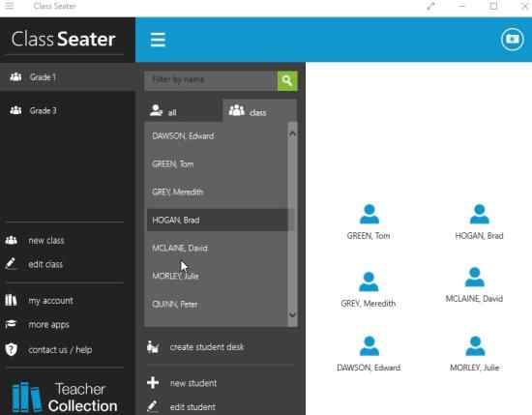Select MORLEY, Julie seat avatar
Image resolution: width=532 pixels, height=415 pixels.
click(475, 346)
